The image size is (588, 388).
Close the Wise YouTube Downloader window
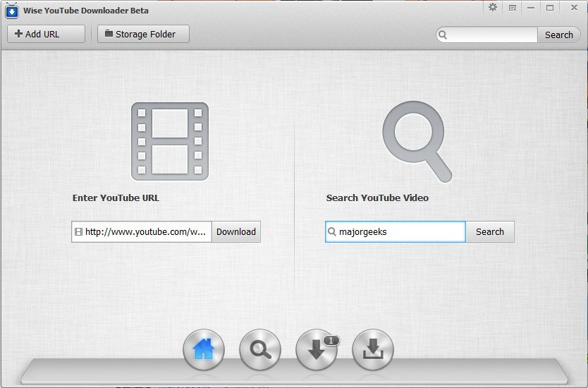tap(574, 8)
